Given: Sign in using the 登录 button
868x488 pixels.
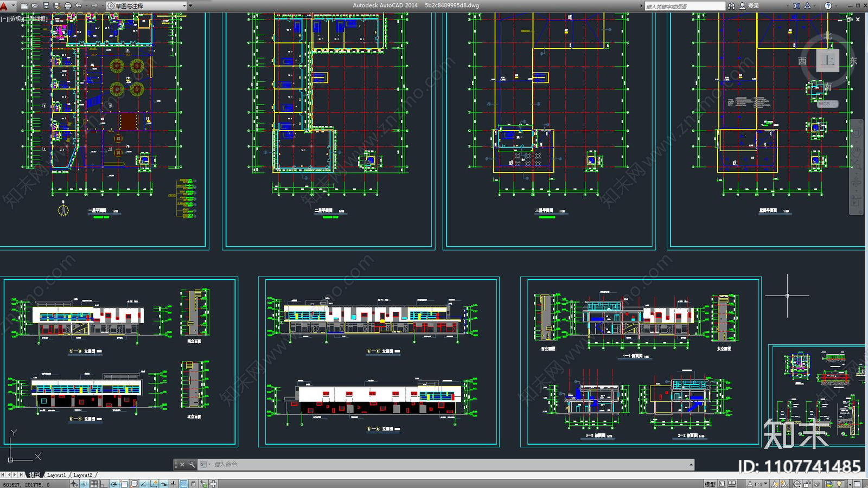Looking at the screenshot, I should (x=750, y=5).
